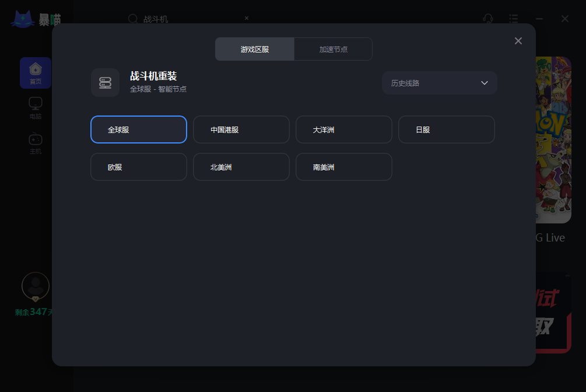Open the 主机 console sidebar icon

pos(36,143)
